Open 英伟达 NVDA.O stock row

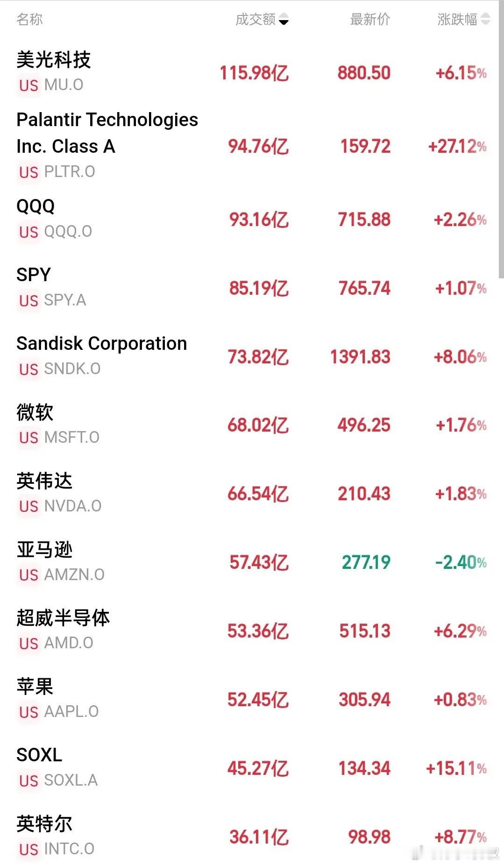click(252, 494)
